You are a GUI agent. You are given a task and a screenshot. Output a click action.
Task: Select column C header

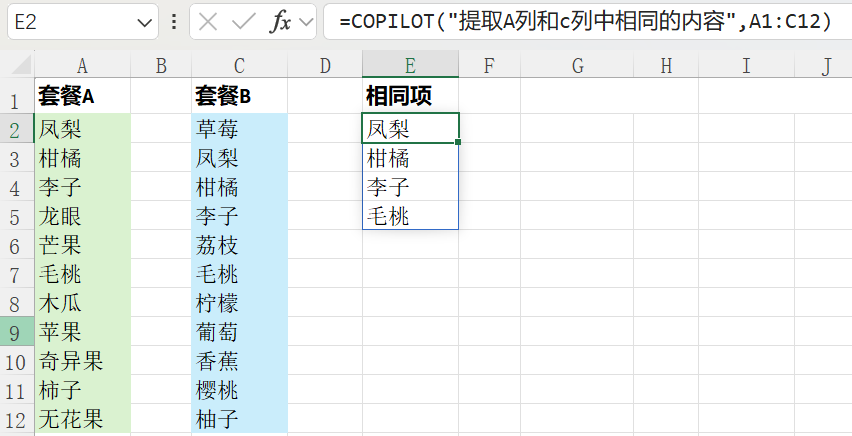coord(239,66)
